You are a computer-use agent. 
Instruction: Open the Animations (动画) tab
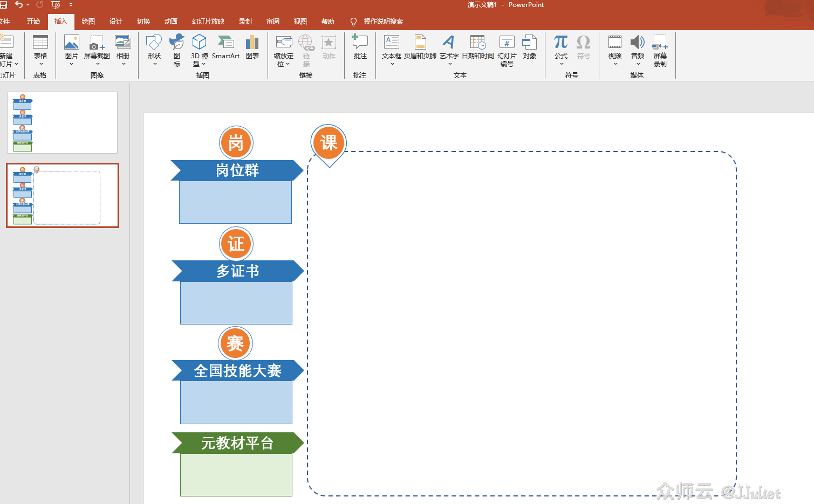pos(171,22)
